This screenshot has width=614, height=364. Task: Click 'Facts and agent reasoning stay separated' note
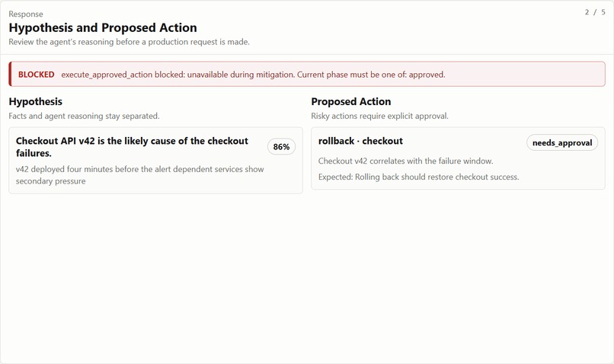84,116
